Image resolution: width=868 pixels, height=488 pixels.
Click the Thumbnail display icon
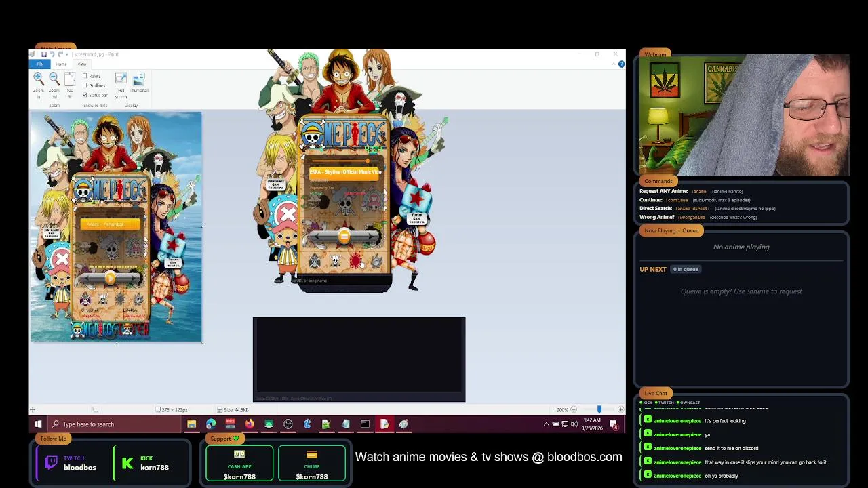[138, 79]
